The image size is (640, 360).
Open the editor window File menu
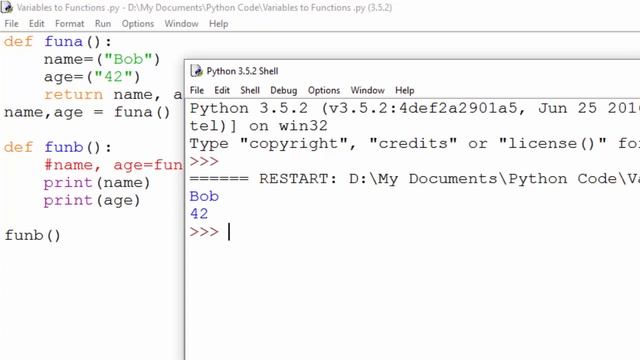(x=11, y=24)
